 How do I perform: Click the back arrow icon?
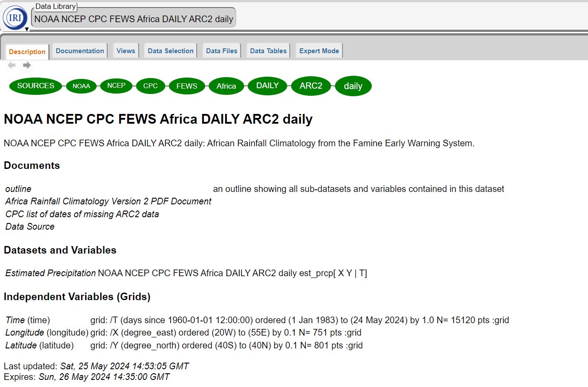12,66
